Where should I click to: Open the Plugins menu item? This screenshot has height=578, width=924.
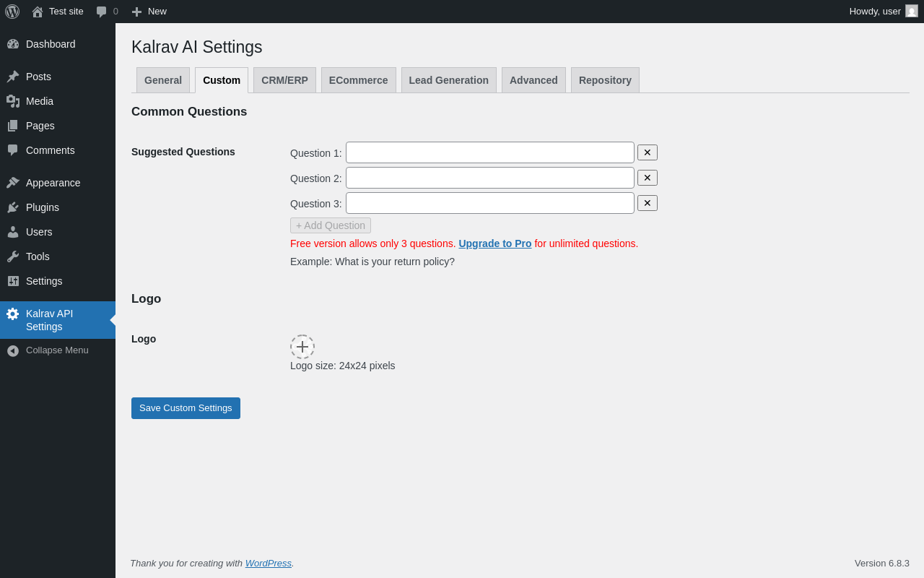click(43, 207)
